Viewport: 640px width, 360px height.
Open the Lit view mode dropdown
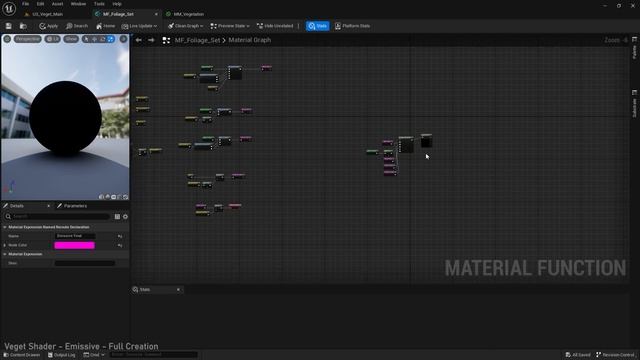coord(52,39)
